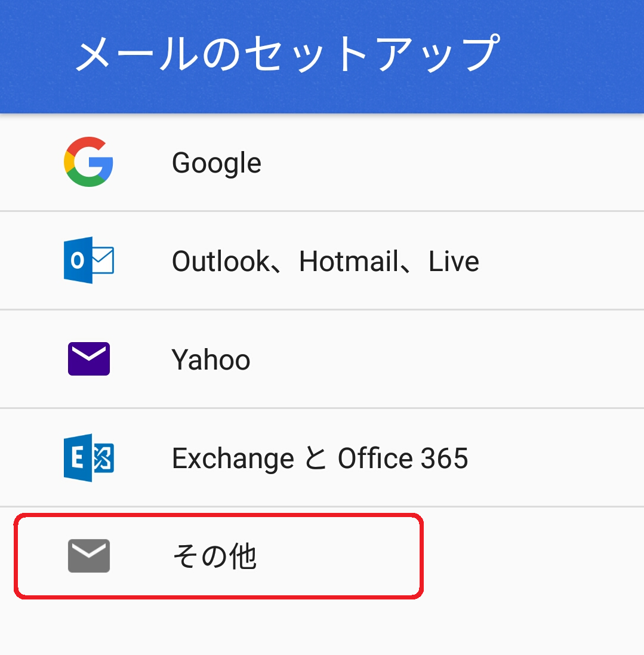Image resolution: width=644 pixels, height=655 pixels.
Task: Click the blue Outlook envelope icon
Action: 88,260
